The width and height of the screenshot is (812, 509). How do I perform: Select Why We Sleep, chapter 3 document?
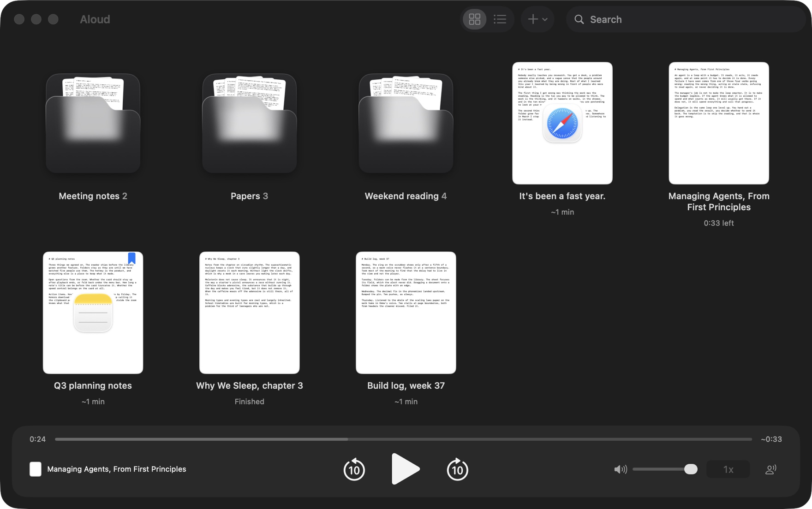pyautogui.click(x=249, y=313)
